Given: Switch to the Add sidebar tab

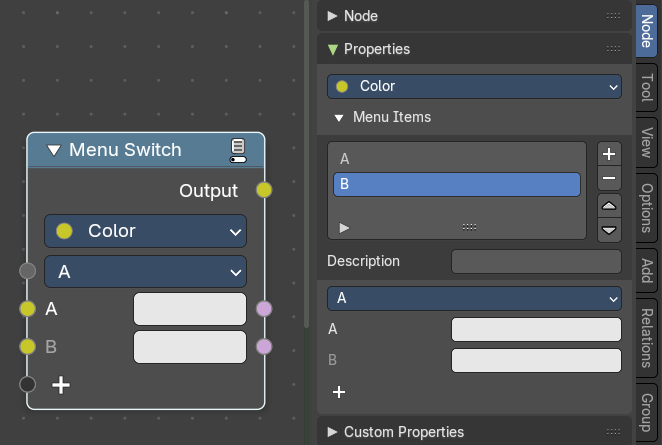Looking at the screenshot, I should 647,271.
